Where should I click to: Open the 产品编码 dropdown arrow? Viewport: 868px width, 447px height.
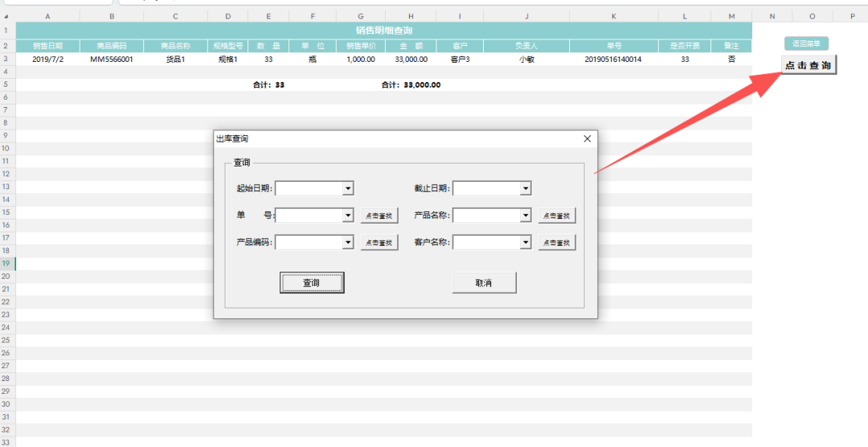click(348, 242)
